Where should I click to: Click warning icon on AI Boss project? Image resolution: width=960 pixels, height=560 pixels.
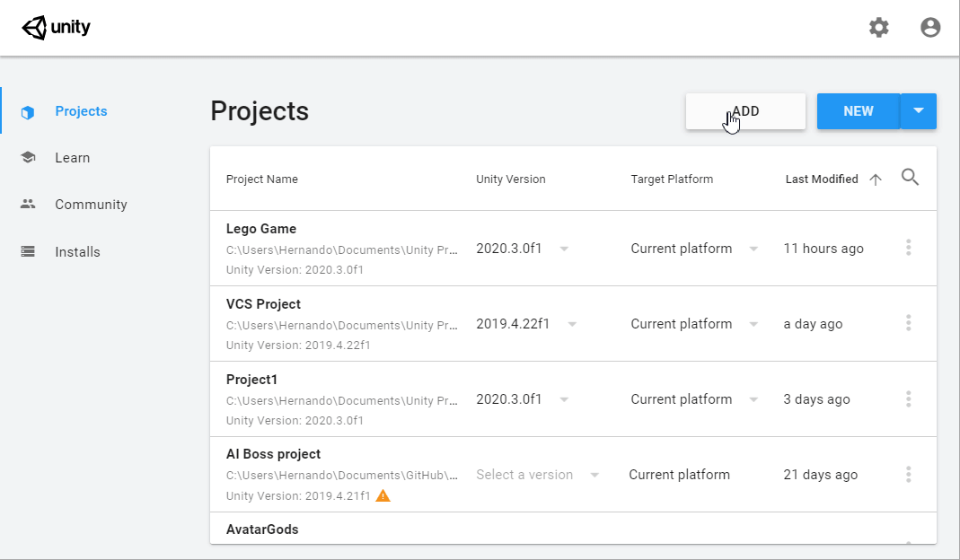(x=383, y=495)
